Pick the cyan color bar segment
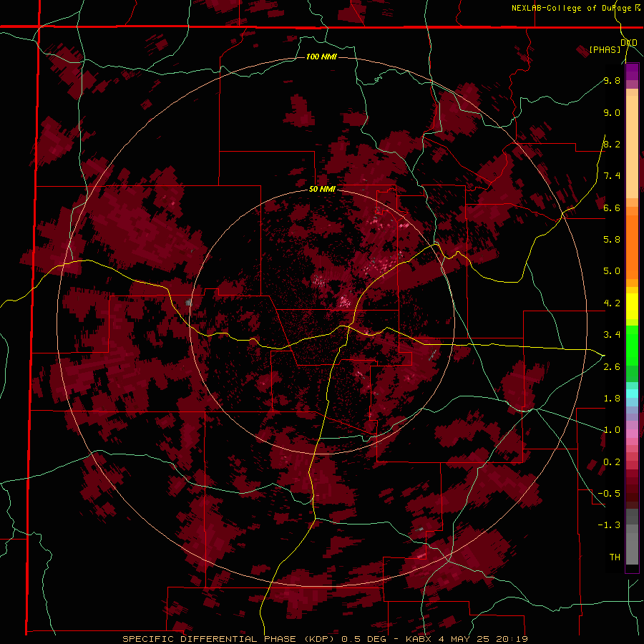Viewport: 644px width, 644px height. (632, 394)
